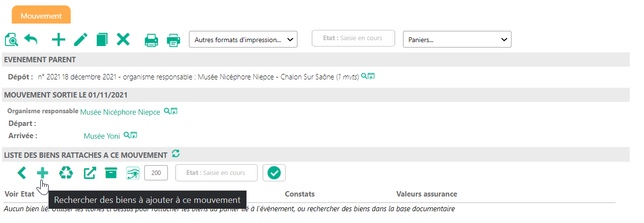Viewport: 644px width, 223px height.
Task: Refresh the list of attached goods
Action: point(176,154)
